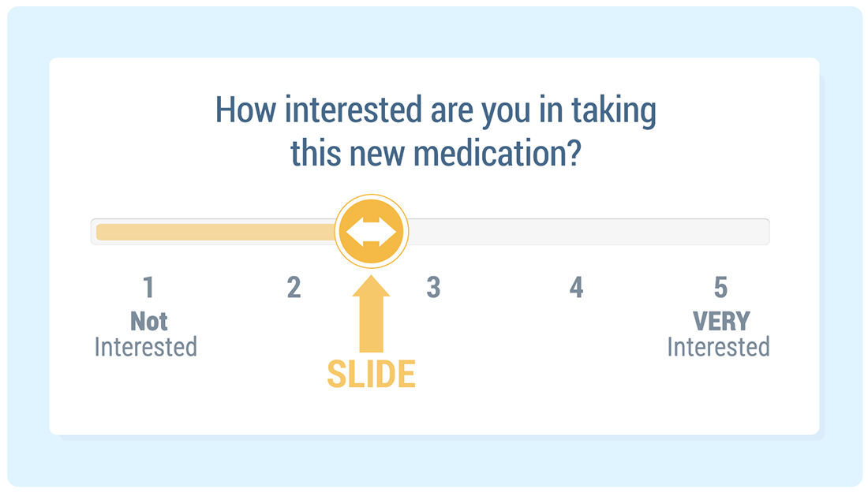The width and height of the screenshot is (868, 492).
Task: Click the slider track directly above number 2
Action: (x=294, y=232)
